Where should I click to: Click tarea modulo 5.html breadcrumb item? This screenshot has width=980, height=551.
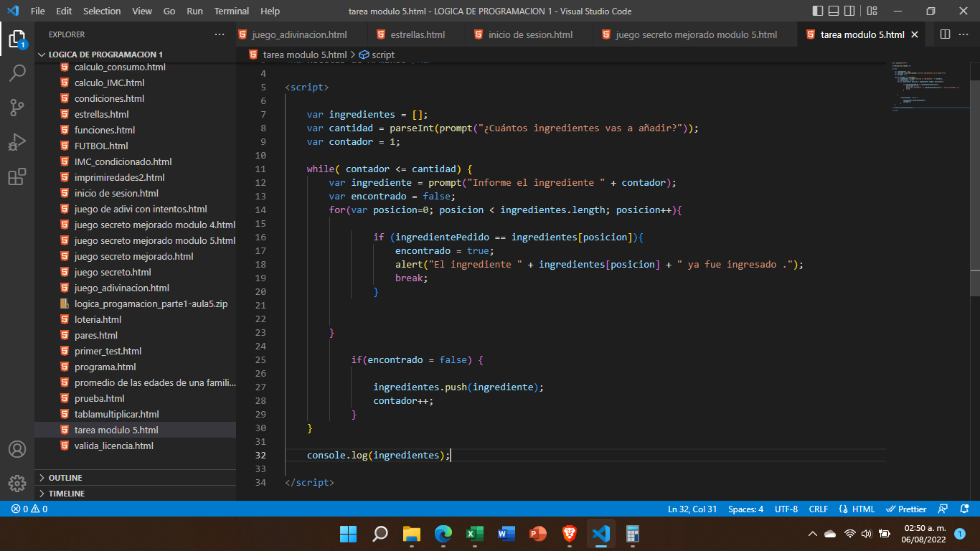298,55
